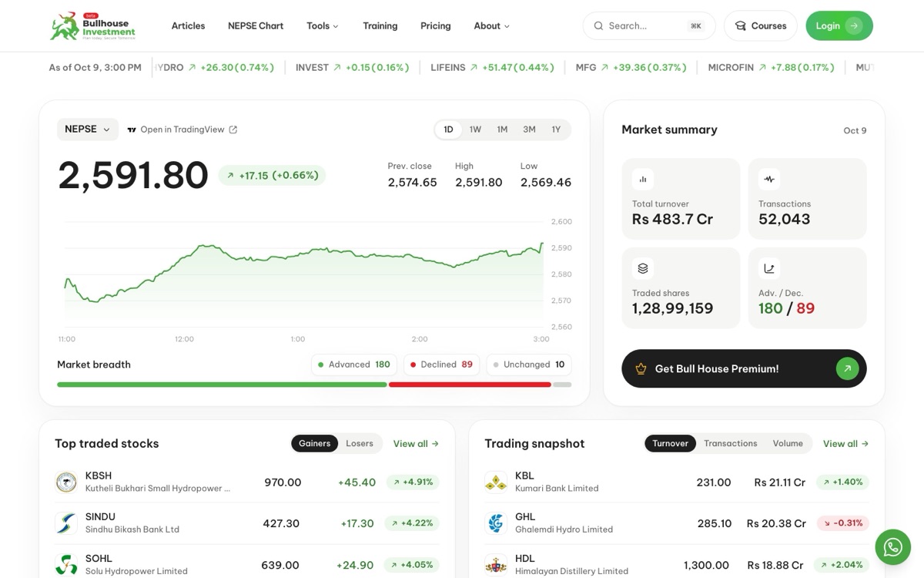
Task: Click GHL -0.31% change badge
Action: coord(842,523)
